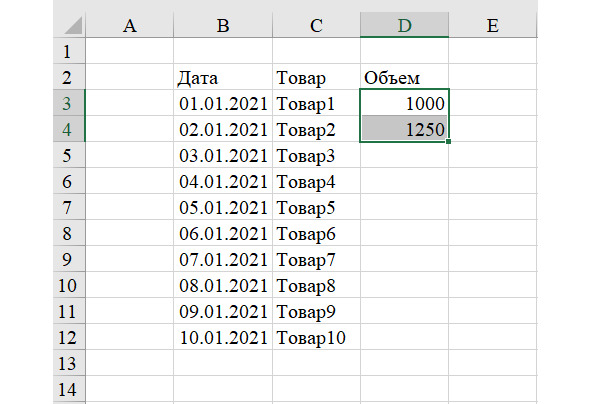The width and height of the screenshot is (591, 404).
Task: Click the cell with date 05.01.2021
Action: tap(223, 207)
